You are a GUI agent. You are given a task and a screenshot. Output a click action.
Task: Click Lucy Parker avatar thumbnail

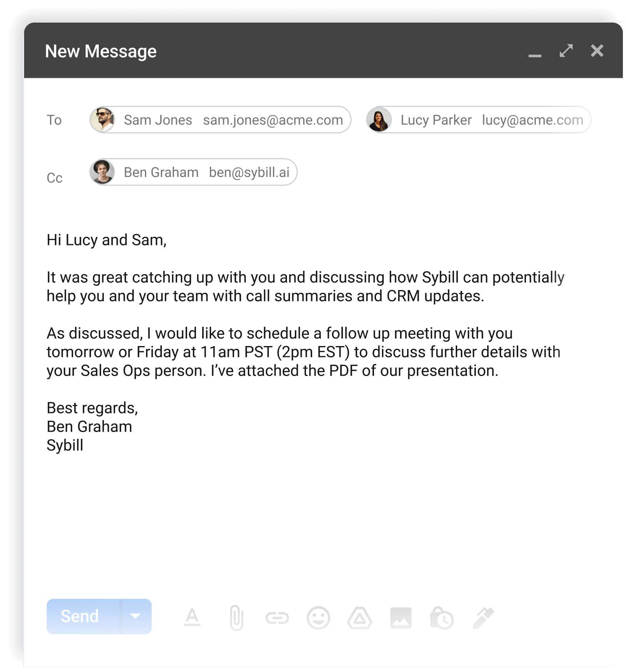tap(379, 120)
